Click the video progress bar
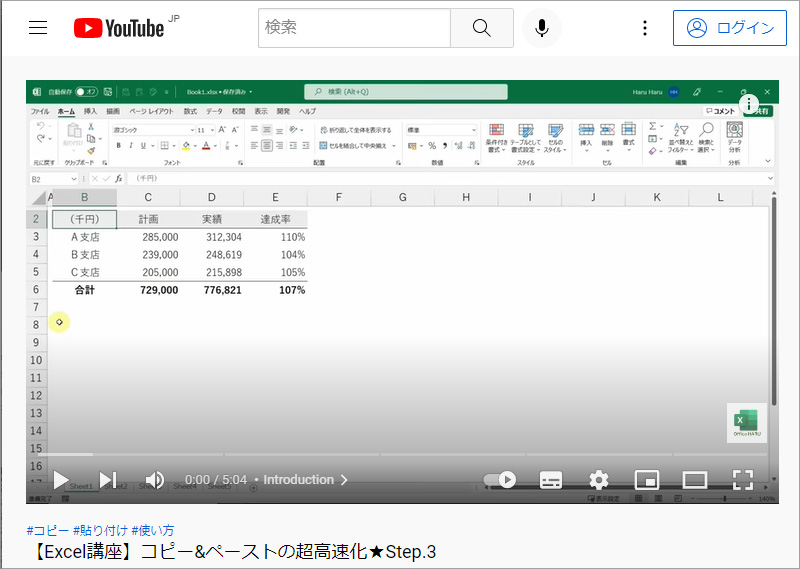800x569 pixels. tap(403, 454)
